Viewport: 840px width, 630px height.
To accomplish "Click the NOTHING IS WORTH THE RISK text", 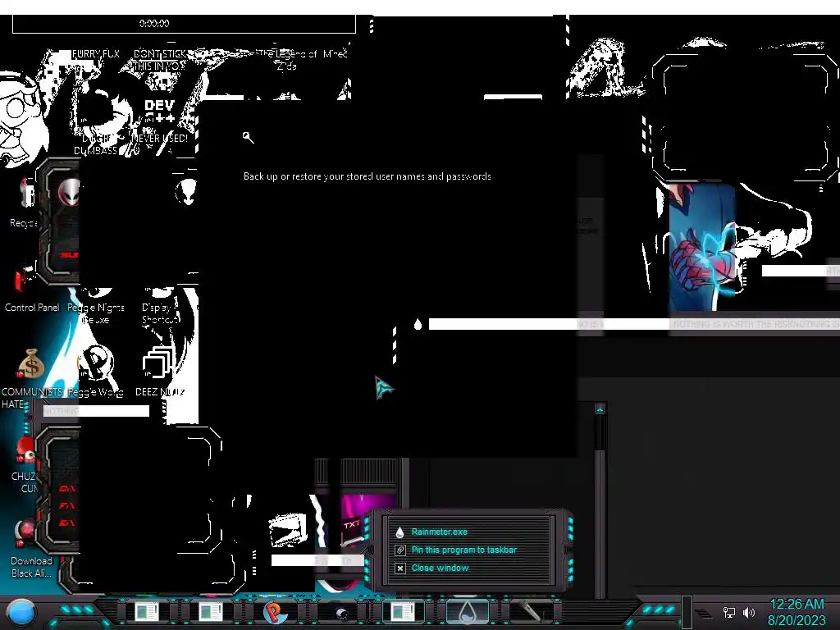I will [x=756, y=324].
